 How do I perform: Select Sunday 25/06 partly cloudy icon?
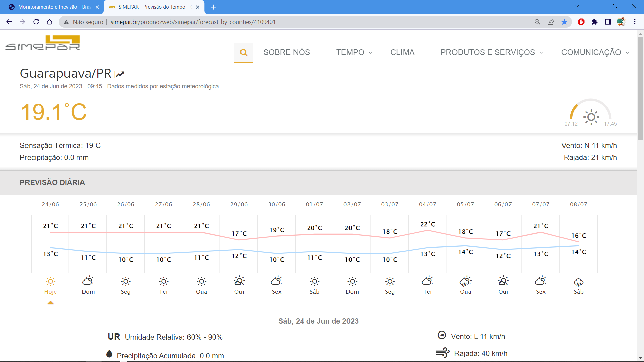[88, 281]
